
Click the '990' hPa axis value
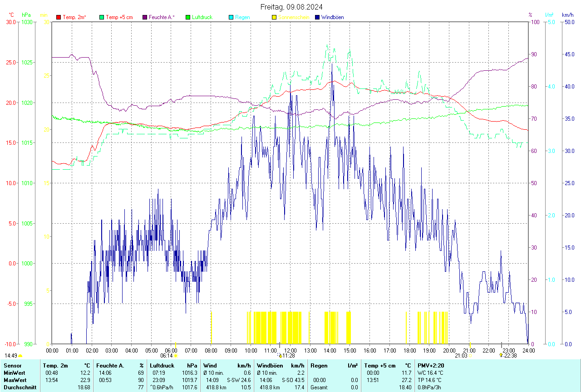tap(28, 344)
